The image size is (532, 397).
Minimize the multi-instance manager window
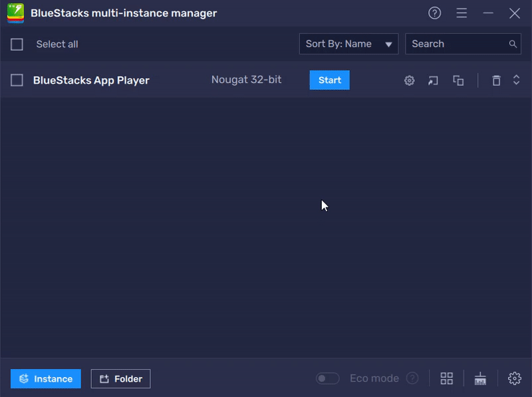[x=488, y=13]
